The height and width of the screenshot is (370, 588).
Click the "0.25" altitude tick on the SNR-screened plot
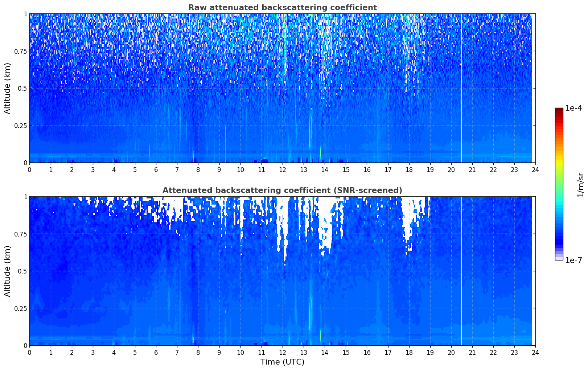(x=21, y=308)
